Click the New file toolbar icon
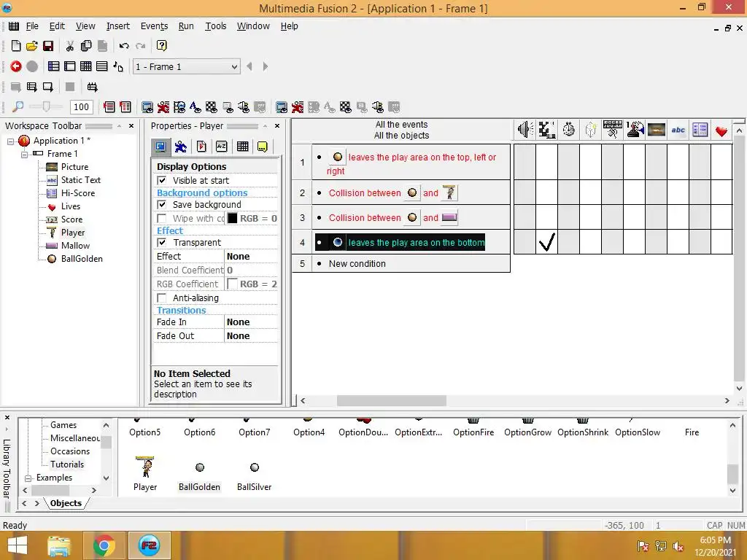The height and width of the screenshot is (560, 747). [16, 46]
